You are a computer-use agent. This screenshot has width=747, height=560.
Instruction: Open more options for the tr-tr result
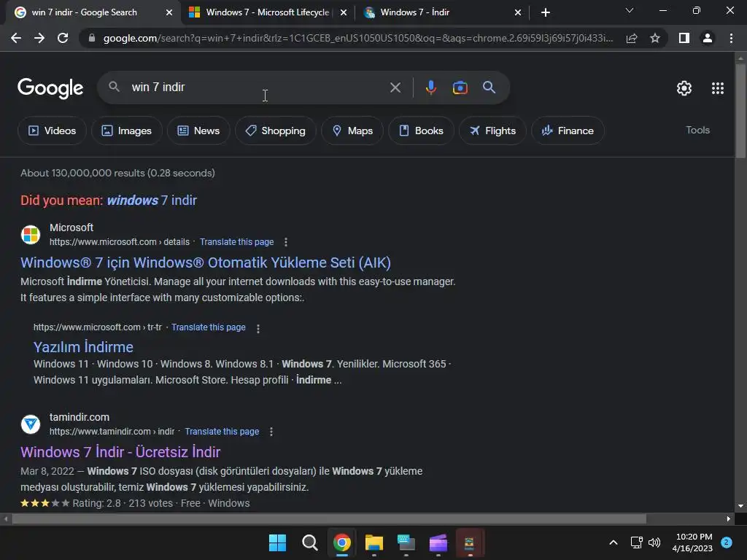coord(258,329)
